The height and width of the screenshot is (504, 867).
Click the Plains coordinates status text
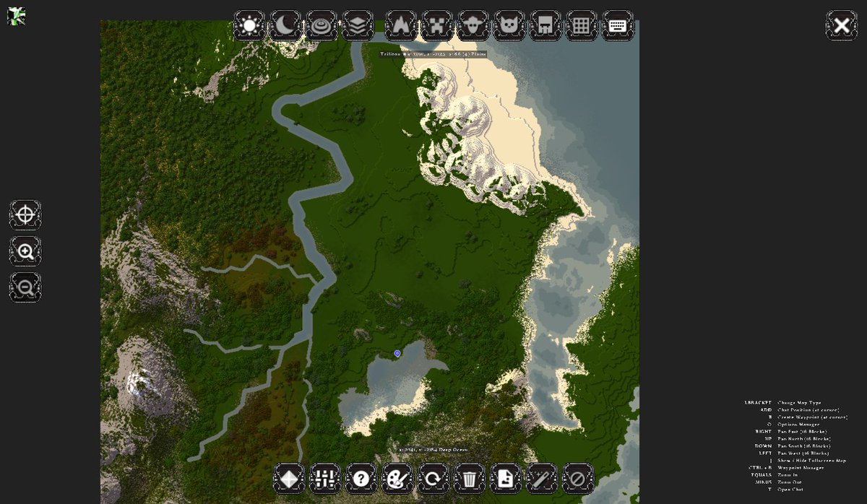(433, 54)
